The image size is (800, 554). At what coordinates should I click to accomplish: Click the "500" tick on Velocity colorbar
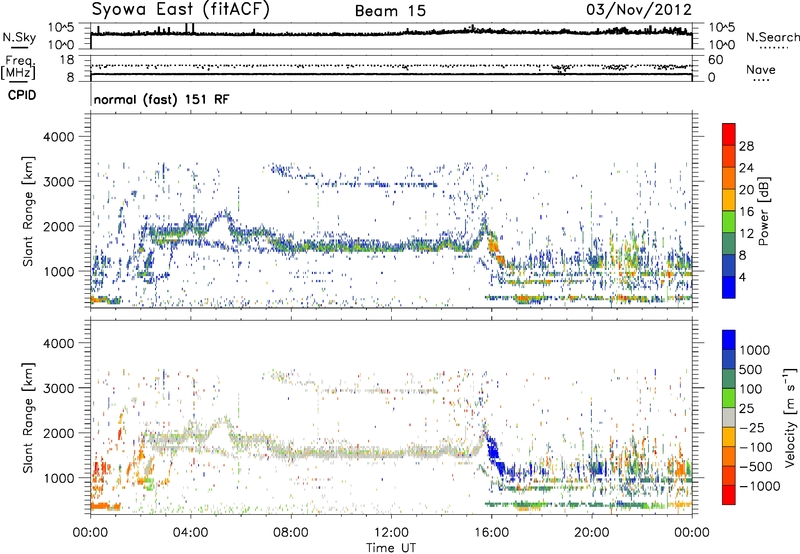(753, 369)
